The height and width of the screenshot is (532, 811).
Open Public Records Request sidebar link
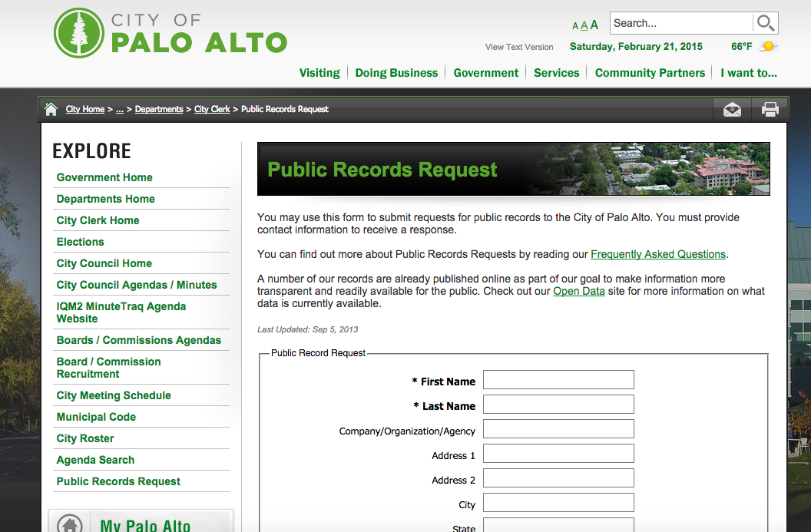(118, 481)
